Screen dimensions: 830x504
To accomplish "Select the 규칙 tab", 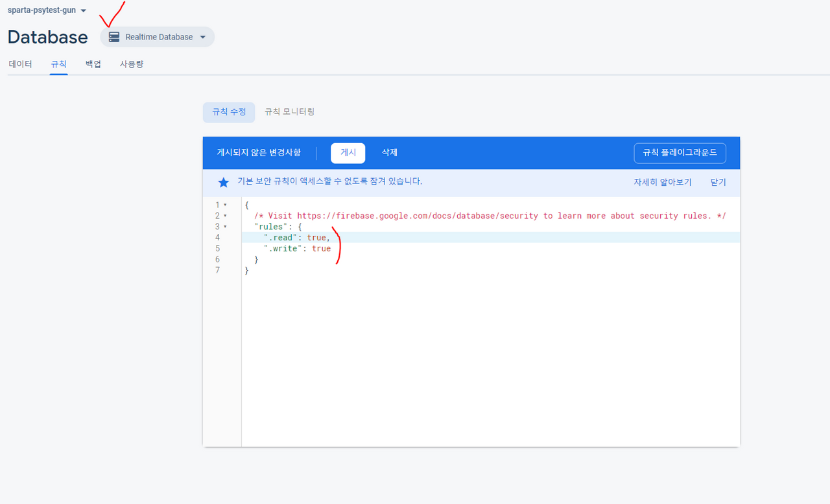I will coord(58,64).
